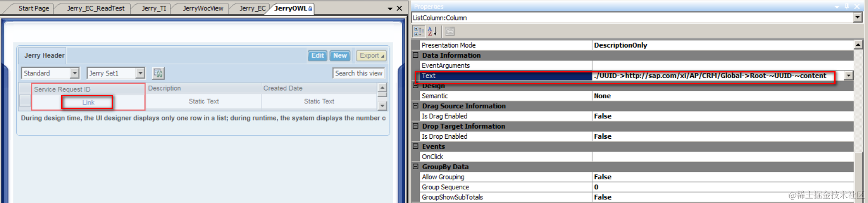The height and width of the screenshot is (203, 868).
Task: Select the OnClick event property
Action: coord(637,157)
